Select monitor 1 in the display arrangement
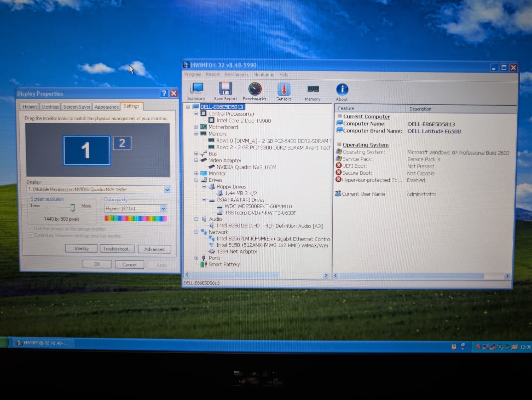532x400 pixels. pos(87,150)
